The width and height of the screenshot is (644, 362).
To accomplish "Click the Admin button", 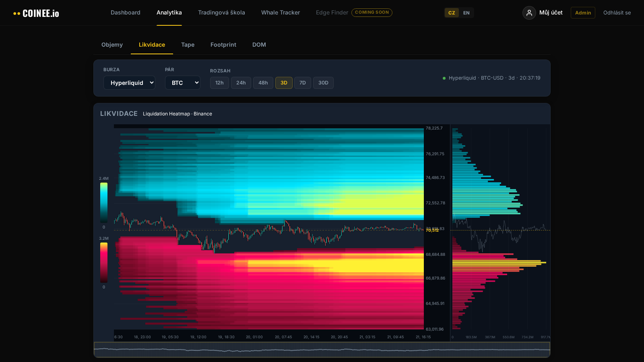I will (582, 13).
